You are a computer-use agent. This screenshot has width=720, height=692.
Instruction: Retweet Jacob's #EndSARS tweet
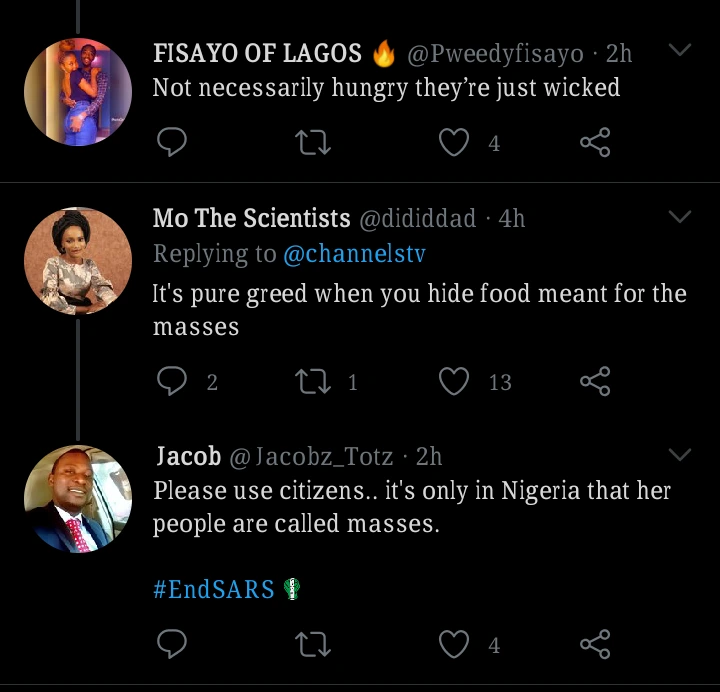[314, 644]
